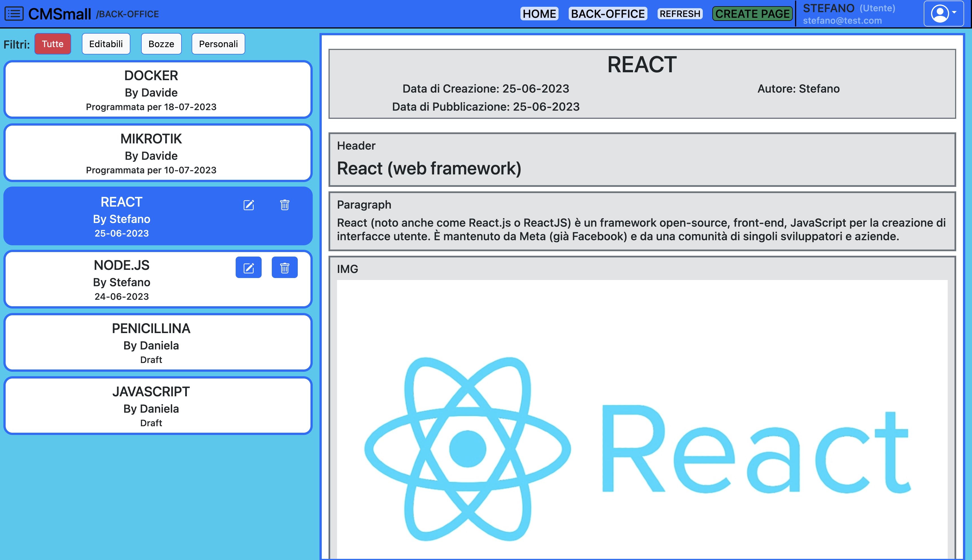Click the 'Data di Creazione: 25-06-2023' text
This screenshot has height=560, width=972.
[486, 88]
